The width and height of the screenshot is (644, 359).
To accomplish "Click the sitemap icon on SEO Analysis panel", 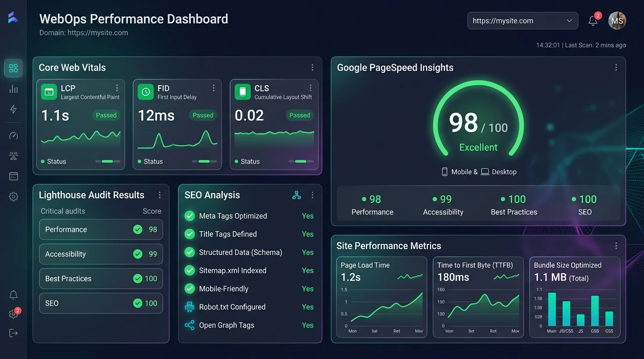I will point(296,195).
